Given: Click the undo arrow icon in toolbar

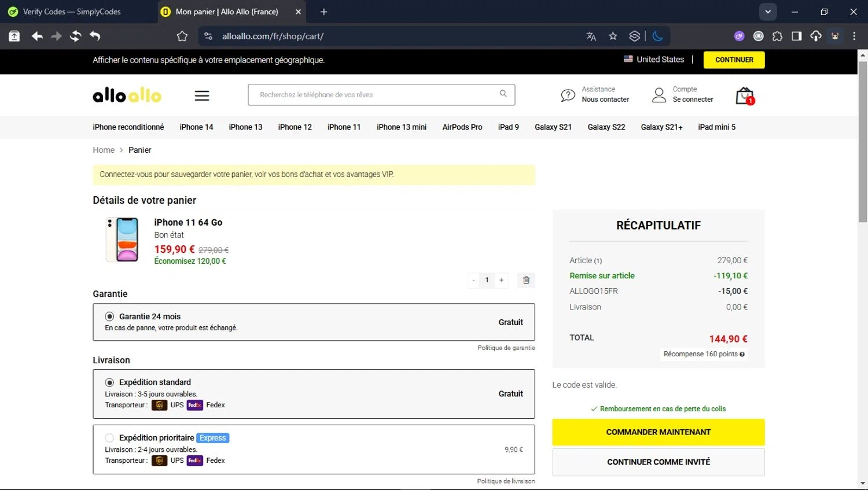Looking at the screenshot, I should coord(95,36).
